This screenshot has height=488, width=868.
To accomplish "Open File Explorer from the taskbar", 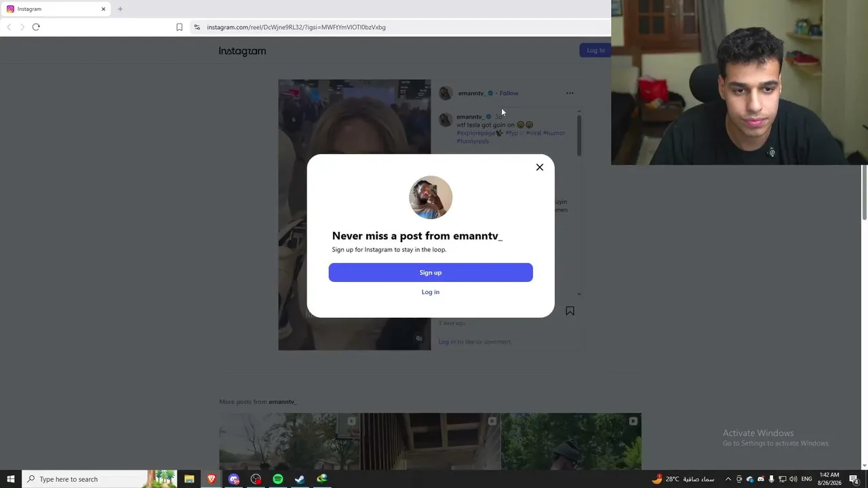I will pyautogui.click(x=189, y=479).
